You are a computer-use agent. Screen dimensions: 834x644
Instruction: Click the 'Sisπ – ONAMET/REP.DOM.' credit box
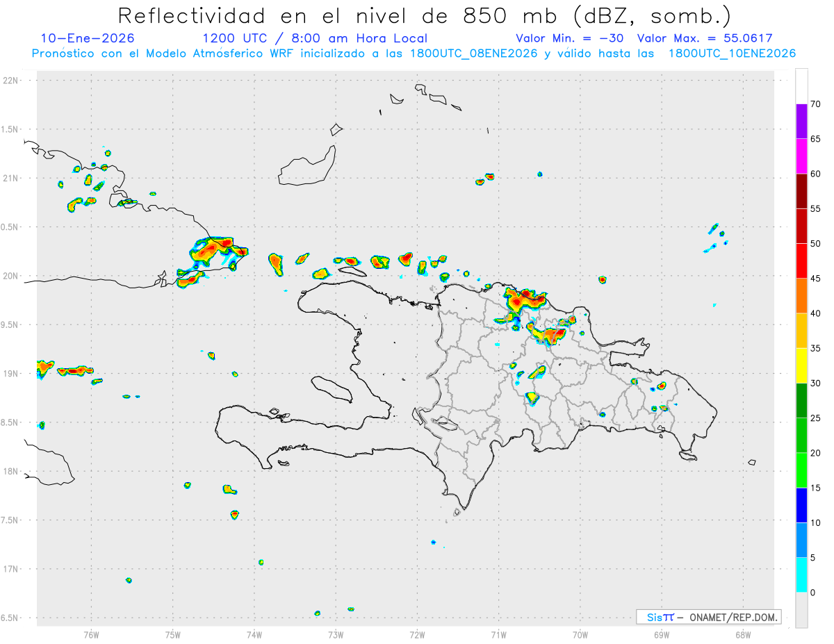click(x=709, y=617)
